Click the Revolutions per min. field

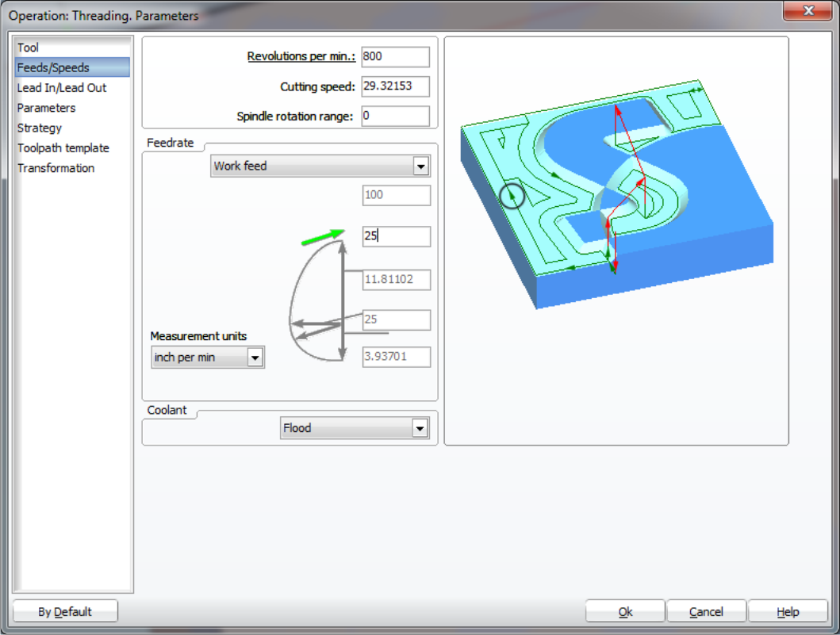click(x=395, y=57)
